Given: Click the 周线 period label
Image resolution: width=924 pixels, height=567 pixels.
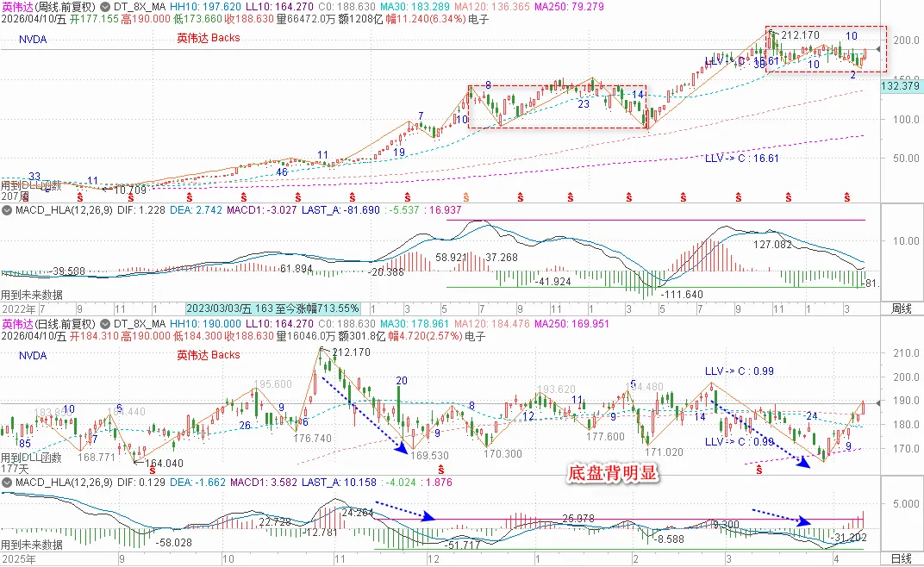Looking at the screenshot, I should click(x=901, y=308).
